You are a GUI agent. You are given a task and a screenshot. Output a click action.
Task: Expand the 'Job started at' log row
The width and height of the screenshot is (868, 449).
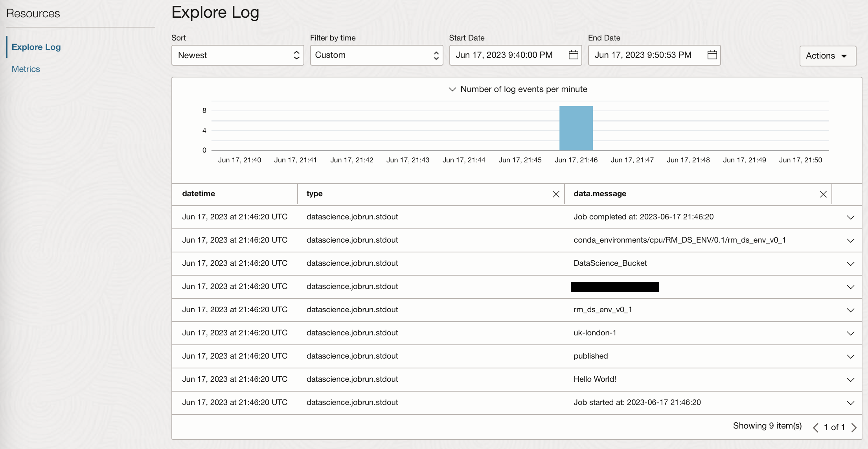850,403
